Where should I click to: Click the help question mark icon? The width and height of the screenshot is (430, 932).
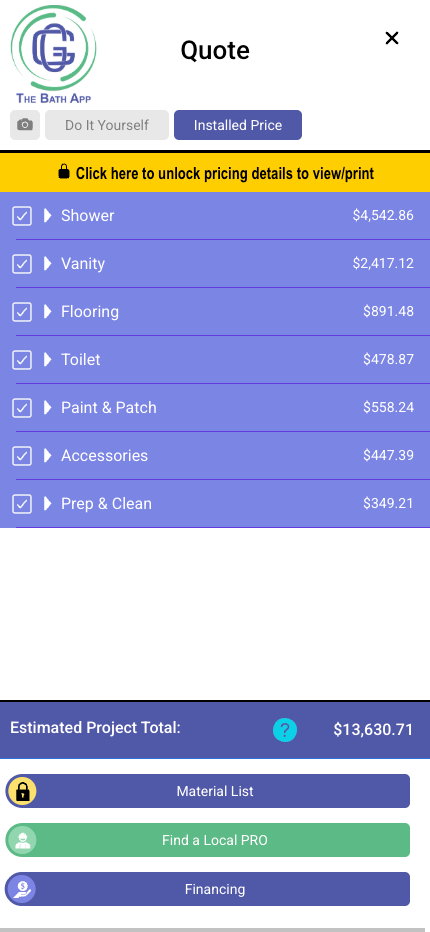point(285,729)
